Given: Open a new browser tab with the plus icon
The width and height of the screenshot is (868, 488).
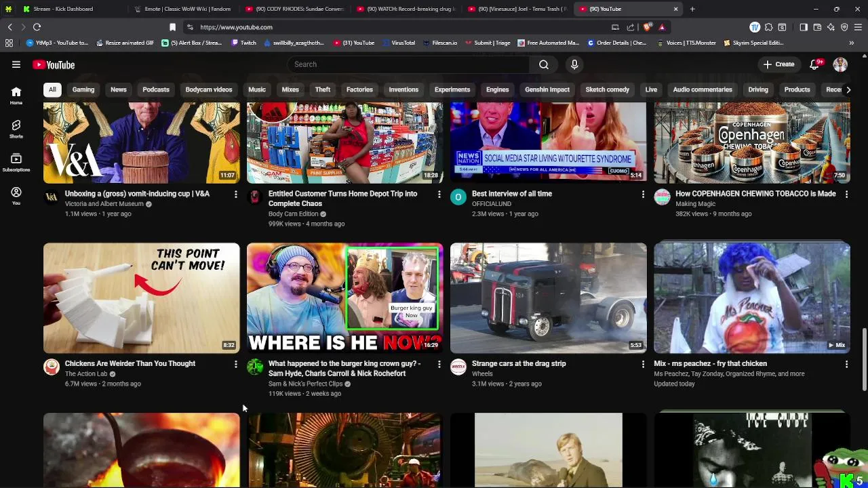Looking at the screenshot, I should (x=692, y=9).
